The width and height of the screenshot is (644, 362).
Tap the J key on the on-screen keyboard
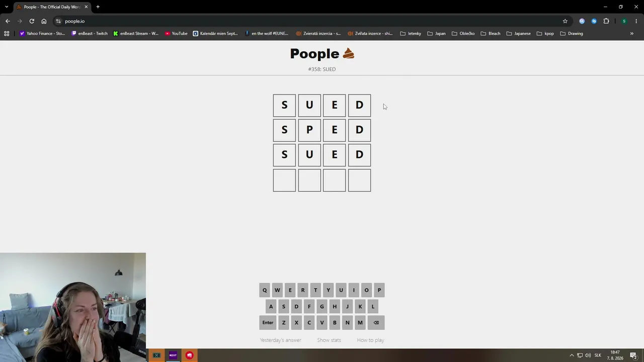pos(347,306)
